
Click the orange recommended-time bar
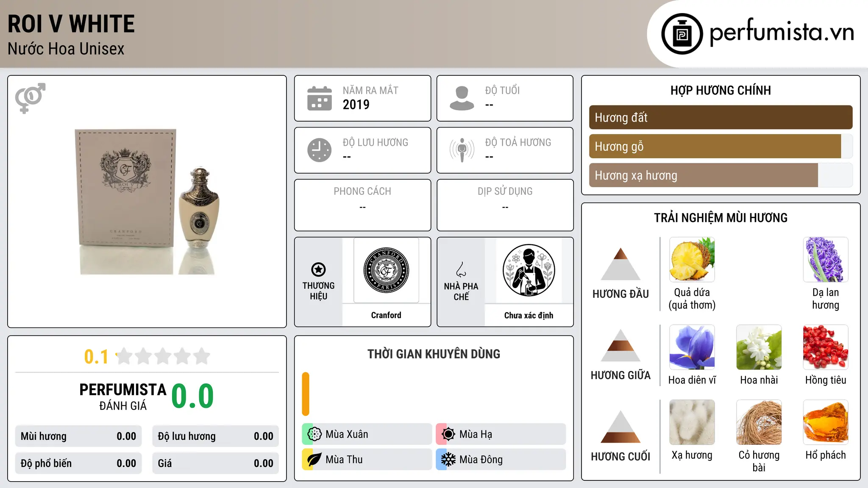tap(306, 394)
